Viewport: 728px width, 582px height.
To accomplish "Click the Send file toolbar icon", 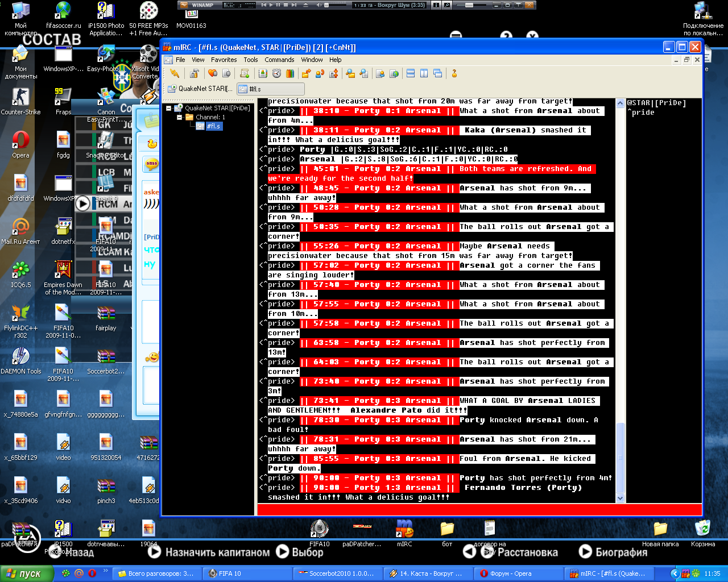I will (x=306, y=73).
